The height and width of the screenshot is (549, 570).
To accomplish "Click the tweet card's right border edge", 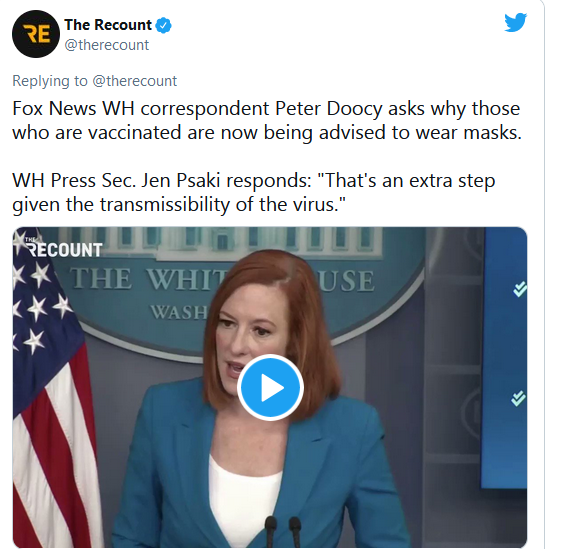I will pyautogui.click(x=544, y=274).
